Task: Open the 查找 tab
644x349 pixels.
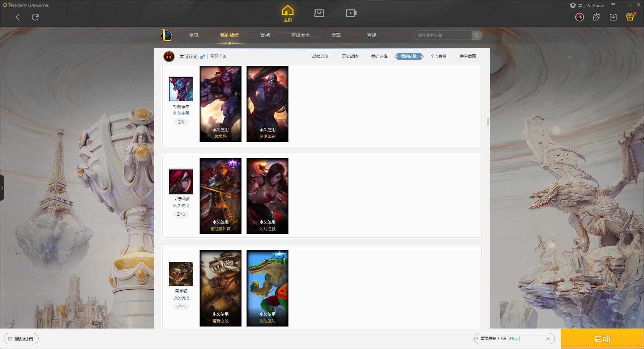Action: [x=372, y=35]
